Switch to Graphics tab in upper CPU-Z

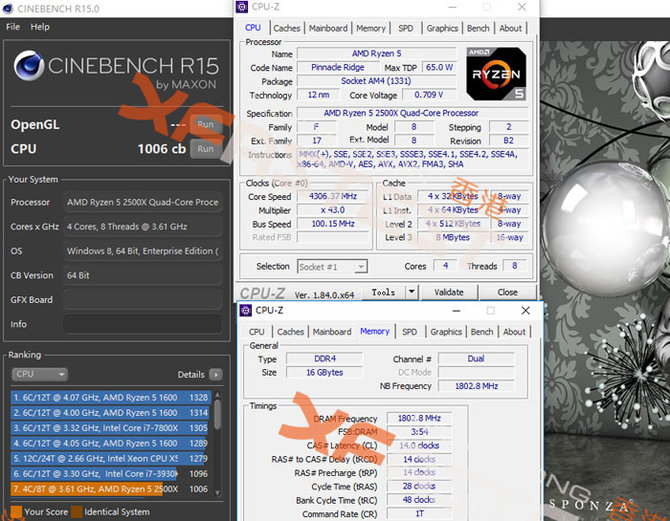point(442,28)
